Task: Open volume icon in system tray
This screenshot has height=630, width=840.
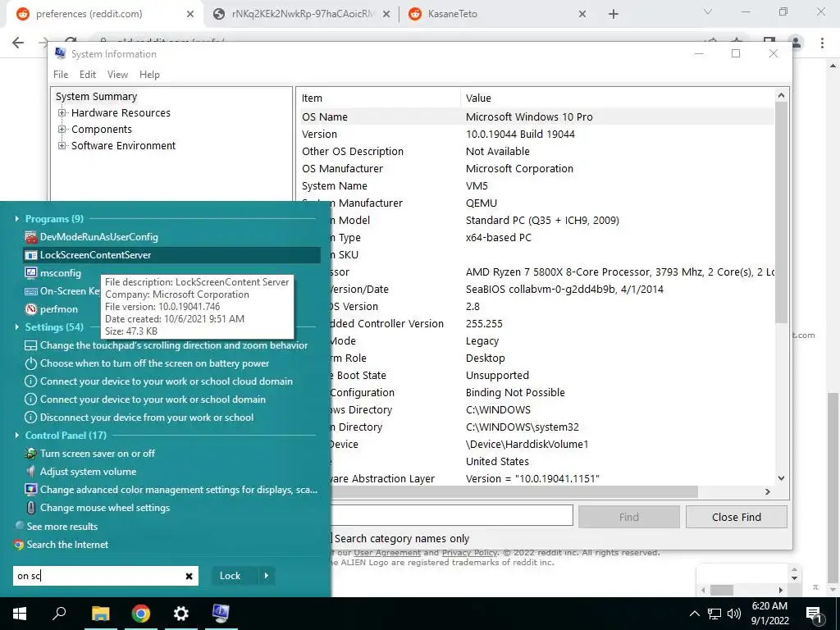Action: [x=734, y=614]
